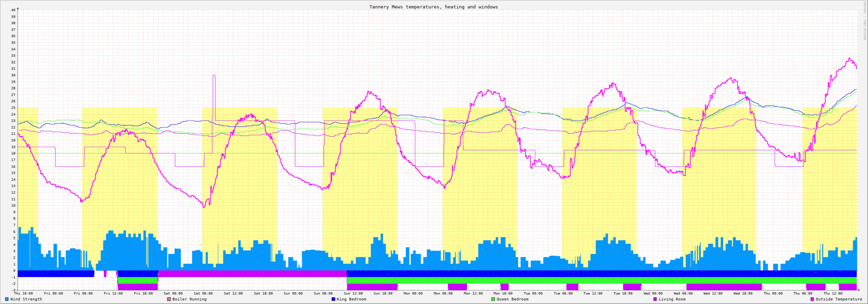Click the Outside Temperature legend color swatch
This screenshot has width=868, height=304.
coord(812,299)
